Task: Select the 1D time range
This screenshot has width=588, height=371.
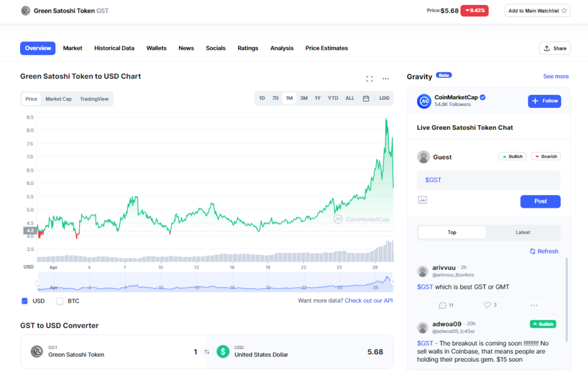Action: coord(262,98)
